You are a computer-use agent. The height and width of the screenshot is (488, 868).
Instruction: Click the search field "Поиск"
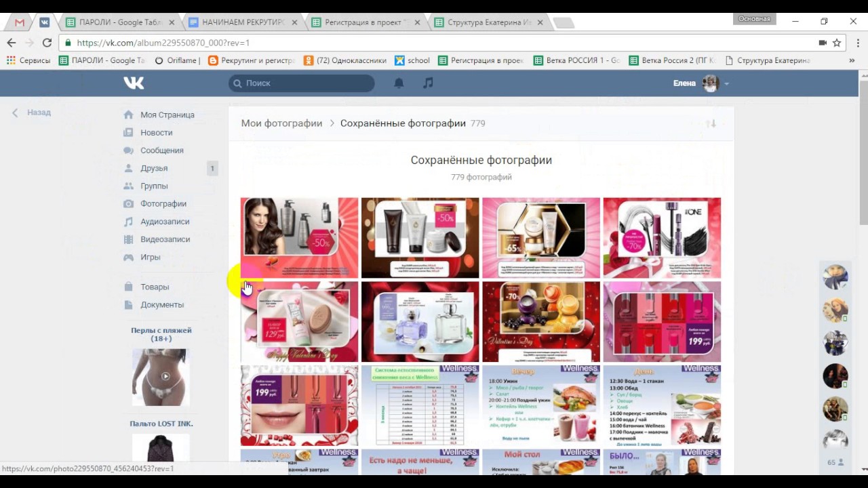pyautogui.click(x=302, y=83)
